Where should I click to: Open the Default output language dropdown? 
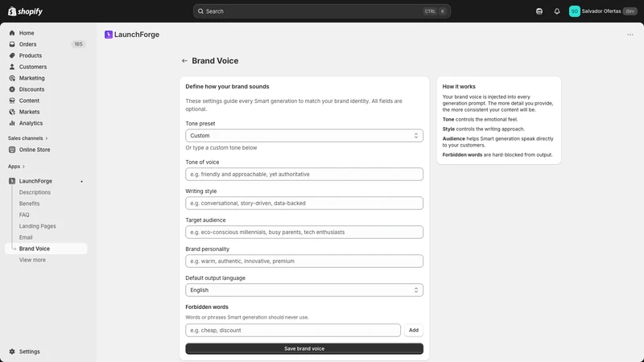point(304,290)
